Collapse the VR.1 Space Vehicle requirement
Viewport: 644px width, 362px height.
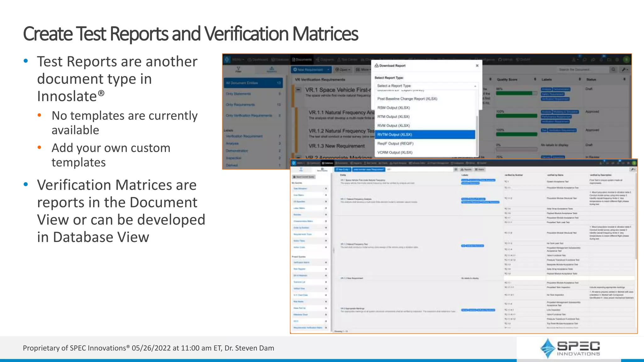298,90
